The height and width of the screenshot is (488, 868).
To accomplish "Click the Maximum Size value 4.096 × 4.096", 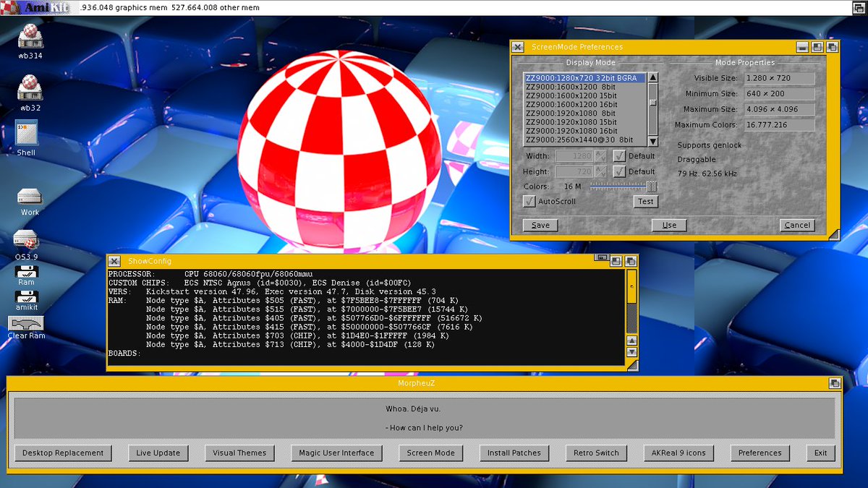I will point(778,110).
